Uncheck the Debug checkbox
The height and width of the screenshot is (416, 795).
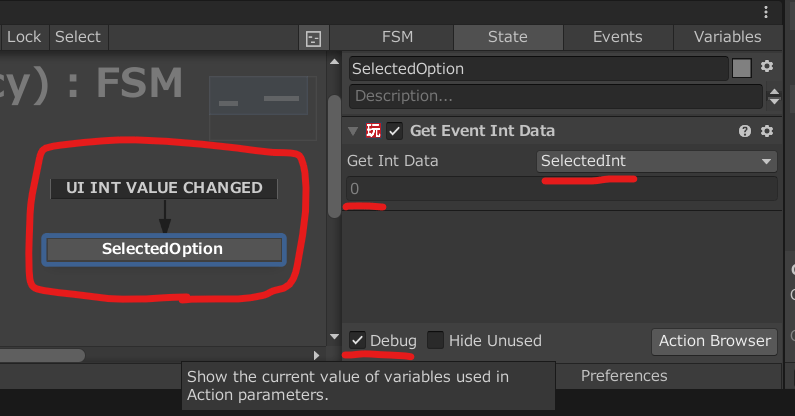coord(357,340)
